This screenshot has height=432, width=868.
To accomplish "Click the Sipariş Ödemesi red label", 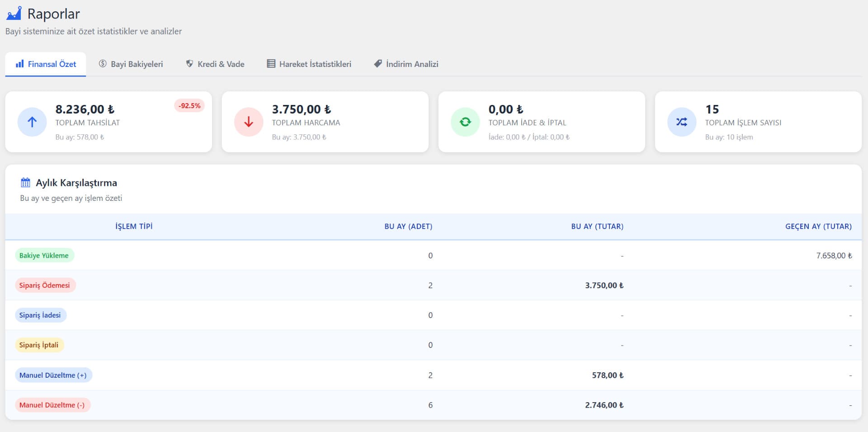I will [45, 285].
